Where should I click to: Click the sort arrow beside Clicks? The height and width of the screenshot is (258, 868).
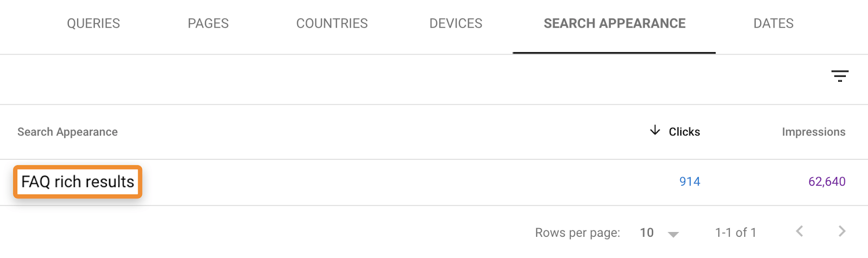pyautogui.click(x=655, y=131)
